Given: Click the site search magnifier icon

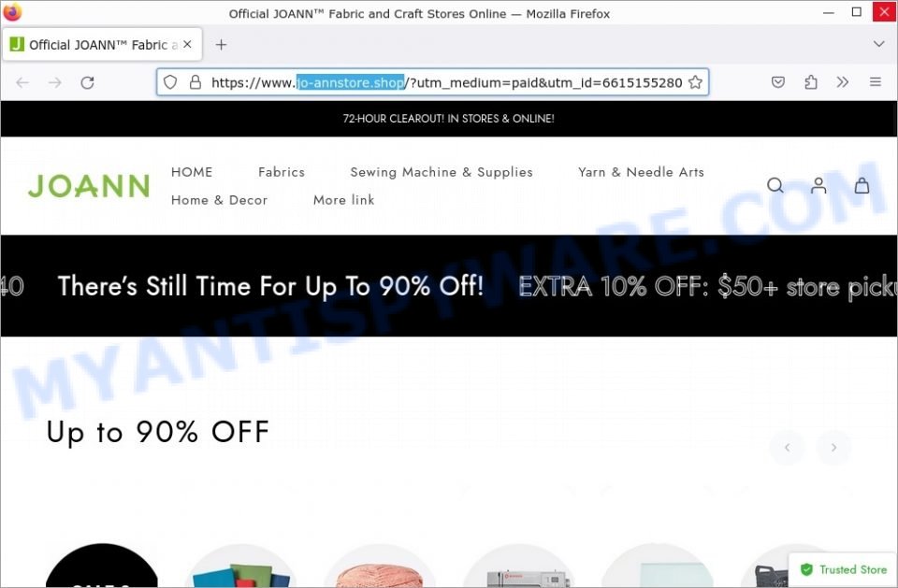Looking at the screenshot, I should 775,185.
